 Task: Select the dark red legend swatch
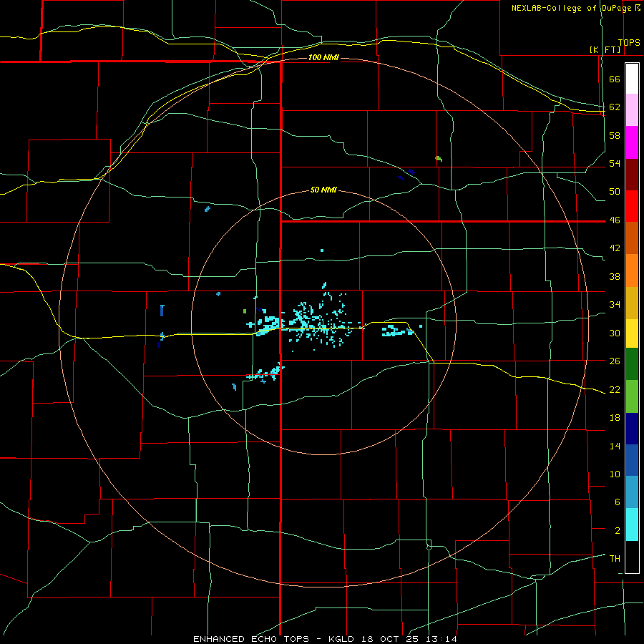[x=632, y=175]
